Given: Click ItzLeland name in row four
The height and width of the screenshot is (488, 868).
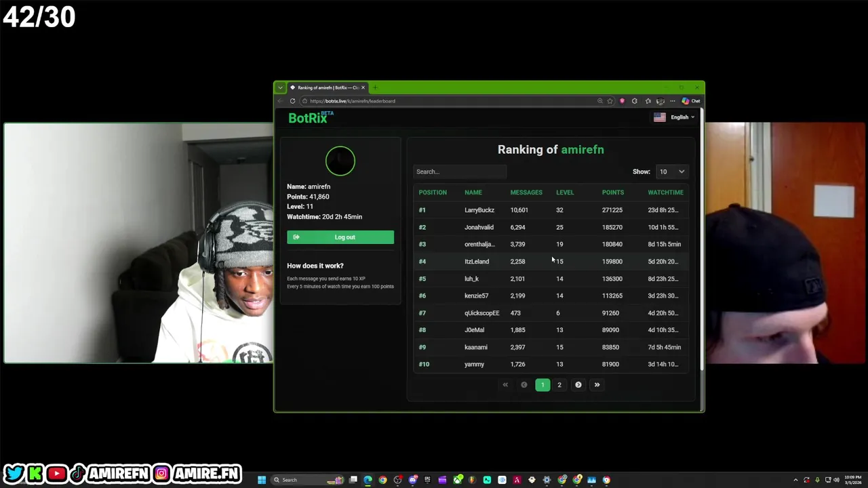Looking at the screenshot, I should 477,262.
